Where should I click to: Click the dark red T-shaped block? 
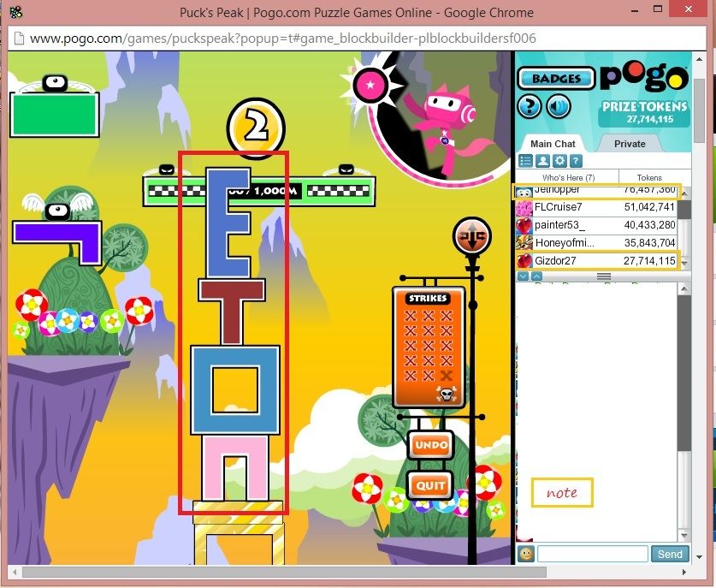(232, 312)
